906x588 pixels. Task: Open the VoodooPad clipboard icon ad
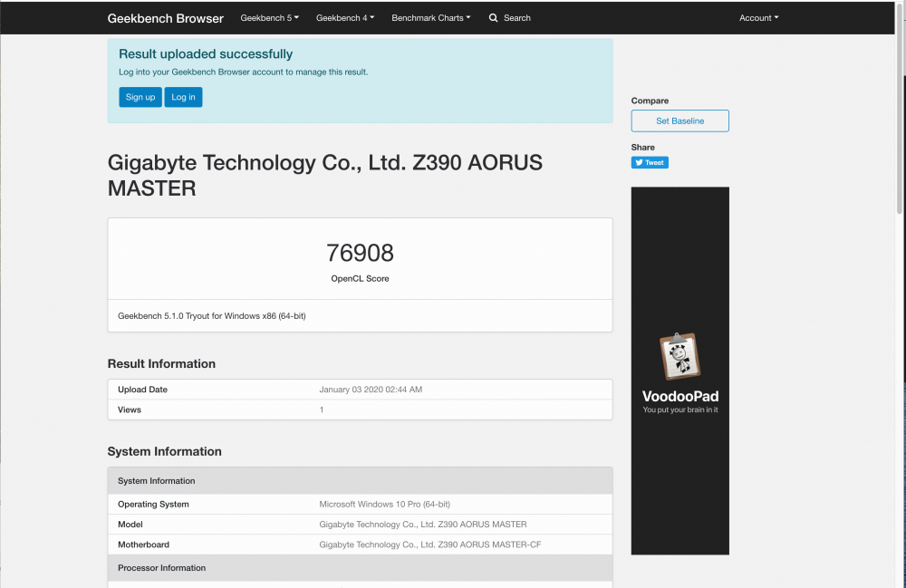point(679,356)
